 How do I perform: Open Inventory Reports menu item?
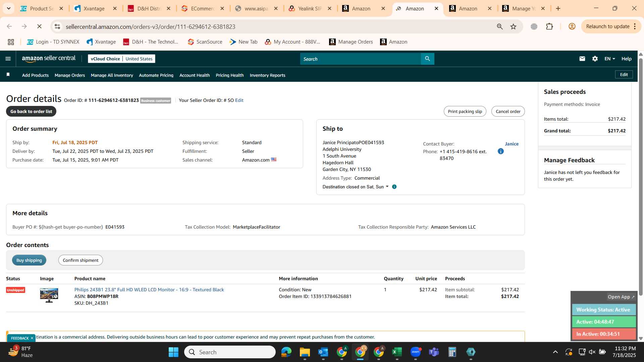click(267, 75)
